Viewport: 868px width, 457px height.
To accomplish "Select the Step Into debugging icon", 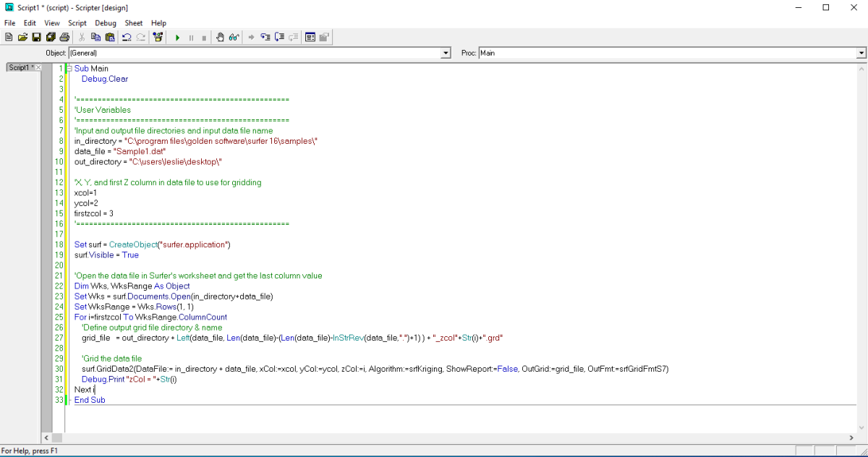I will click(x=265, y=37).
